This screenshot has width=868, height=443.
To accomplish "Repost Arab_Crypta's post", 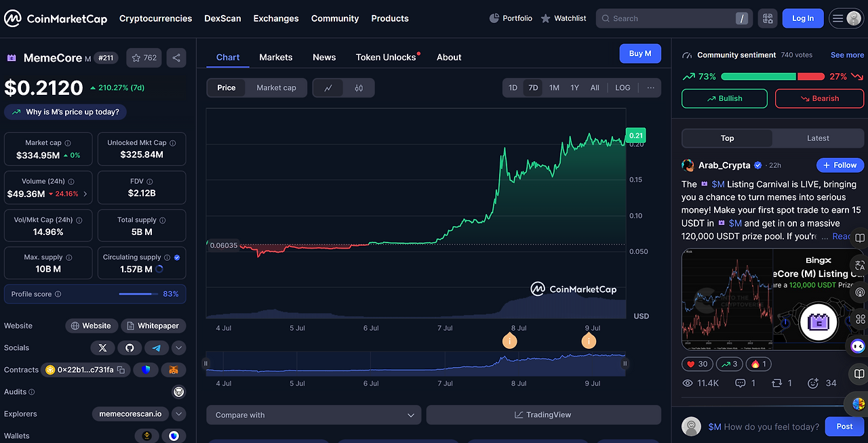I will (776, 383).
